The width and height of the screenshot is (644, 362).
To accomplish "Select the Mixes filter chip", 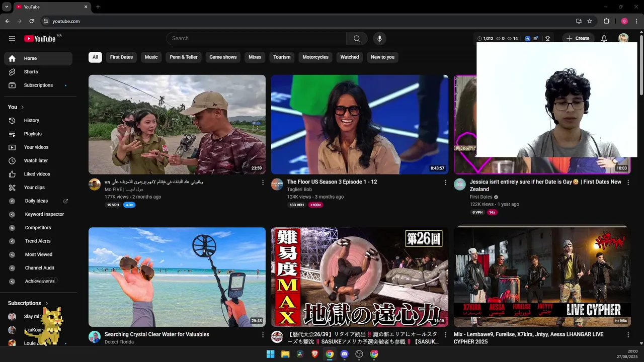I will (255, 57).
